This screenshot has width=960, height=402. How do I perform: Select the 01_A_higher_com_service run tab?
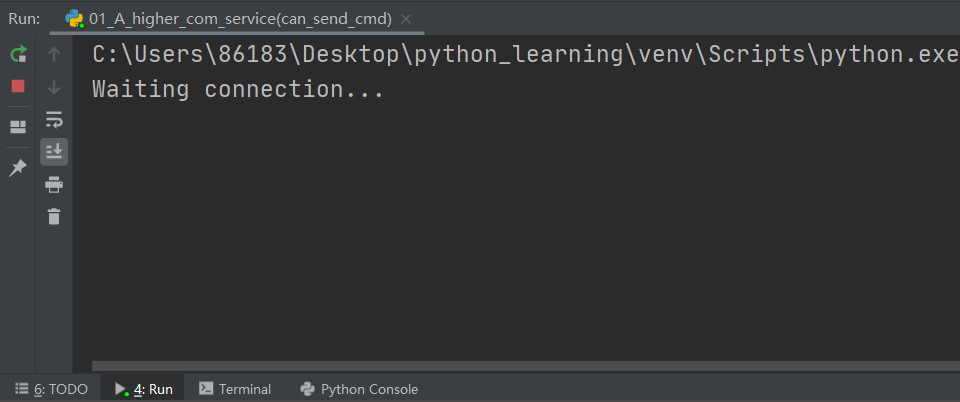(x=240, y=19)
